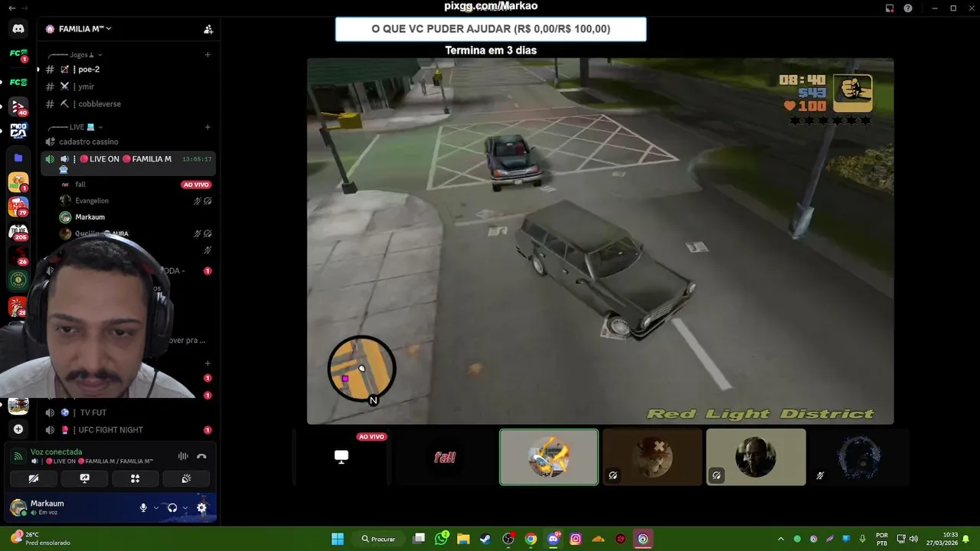Toggle camera on in voice panel
The image size is (980, 551).
pyautogui.click(x=34, y=478)
